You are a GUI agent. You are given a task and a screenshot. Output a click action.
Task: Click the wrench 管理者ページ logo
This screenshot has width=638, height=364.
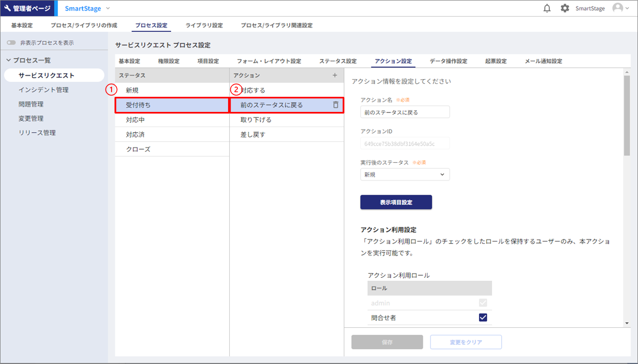[27, 9]
